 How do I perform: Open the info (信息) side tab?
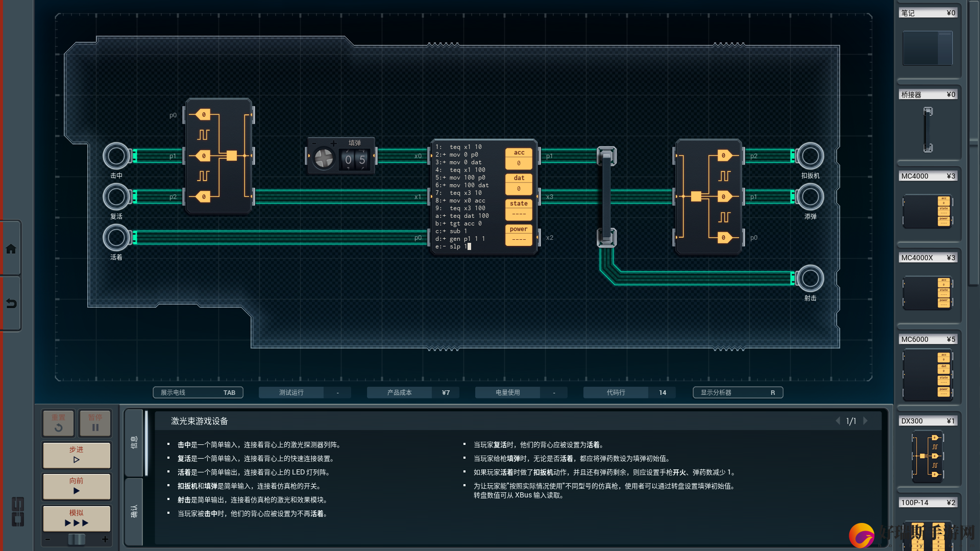(x=134, y=442)
